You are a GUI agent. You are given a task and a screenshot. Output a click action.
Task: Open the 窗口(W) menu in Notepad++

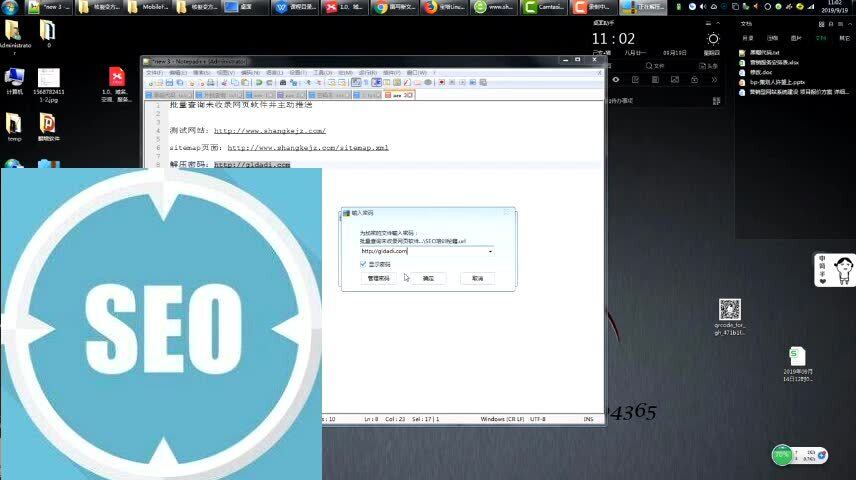coord(417,73)
